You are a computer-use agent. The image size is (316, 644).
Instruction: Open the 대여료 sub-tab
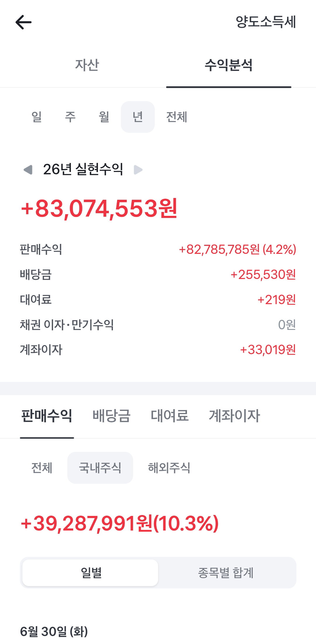click(170, 416)
